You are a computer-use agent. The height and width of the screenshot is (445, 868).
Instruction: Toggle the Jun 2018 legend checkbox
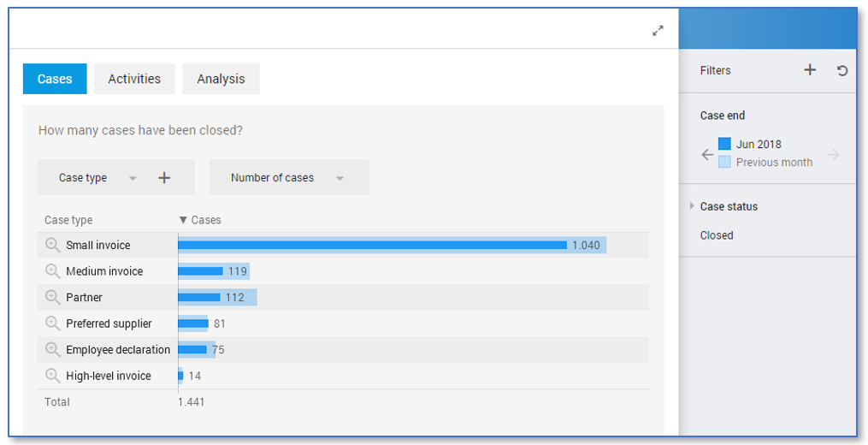(x=724, y=145)
